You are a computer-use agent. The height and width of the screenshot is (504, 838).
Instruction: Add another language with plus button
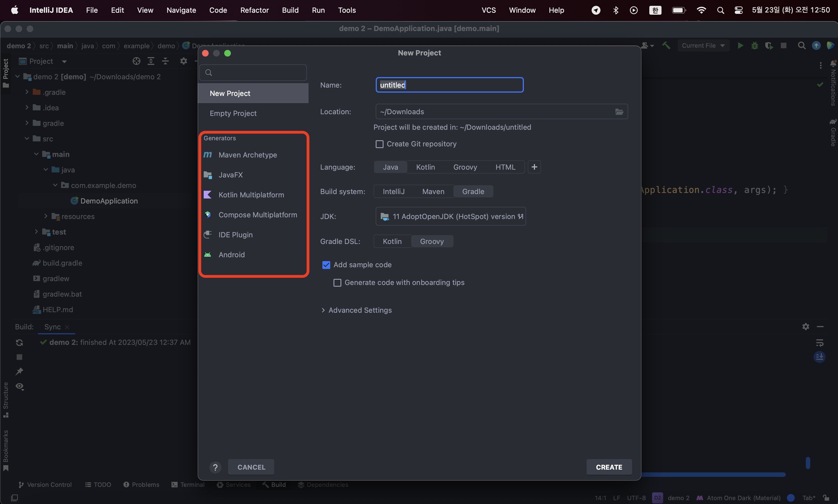(534, 167)
